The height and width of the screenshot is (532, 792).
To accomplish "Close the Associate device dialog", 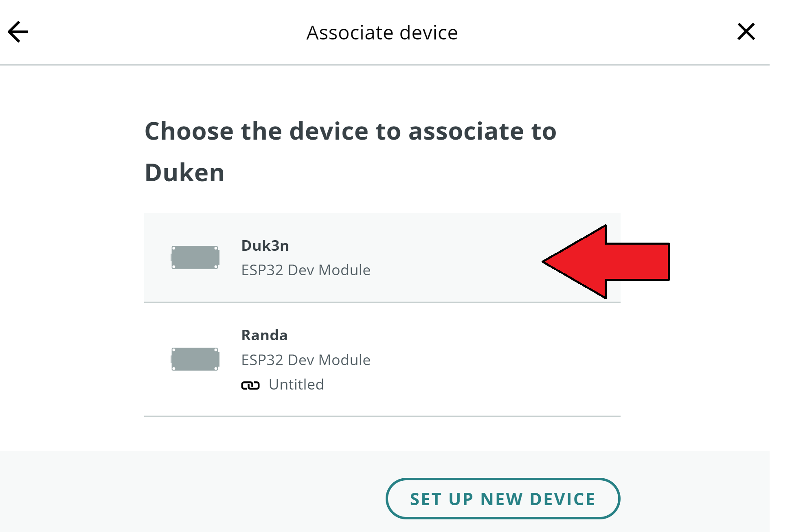I will pyautogui.click(x=746, y=32).
